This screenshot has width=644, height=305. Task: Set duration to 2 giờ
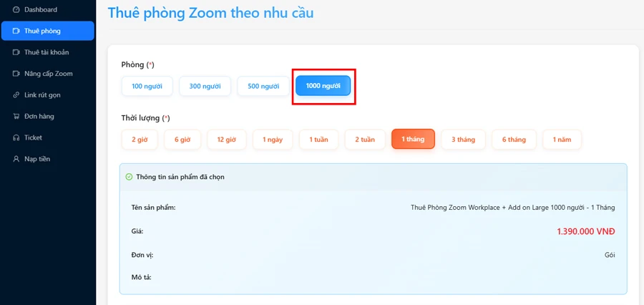140,140
